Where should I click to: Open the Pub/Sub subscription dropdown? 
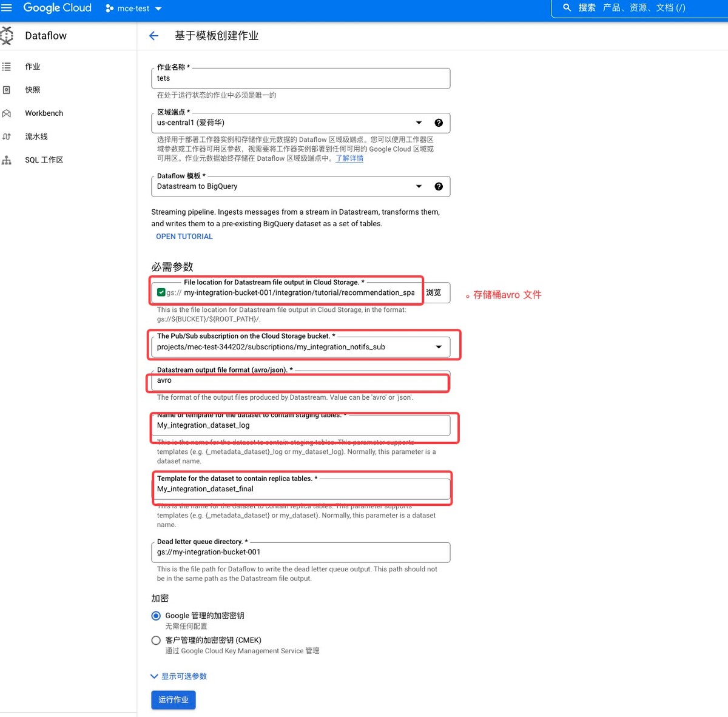coord(300,347)
